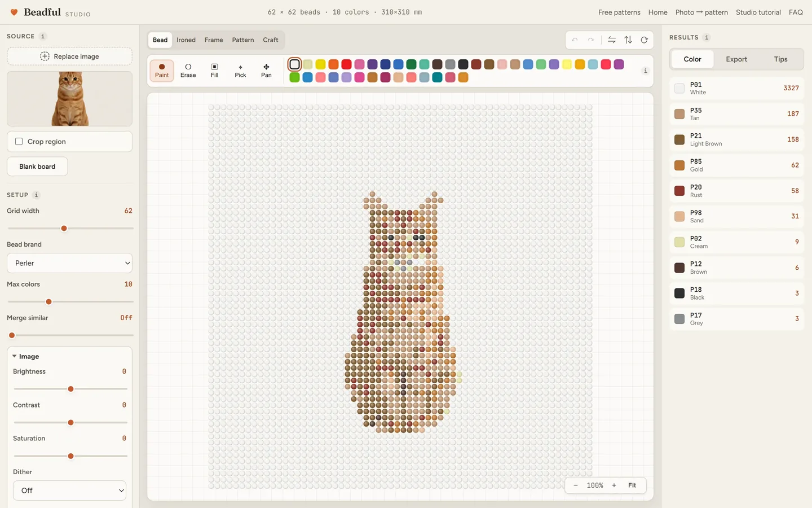Open the info icon beside RESULTS
This screenshot has width=812, height=508.
(707, 37)
